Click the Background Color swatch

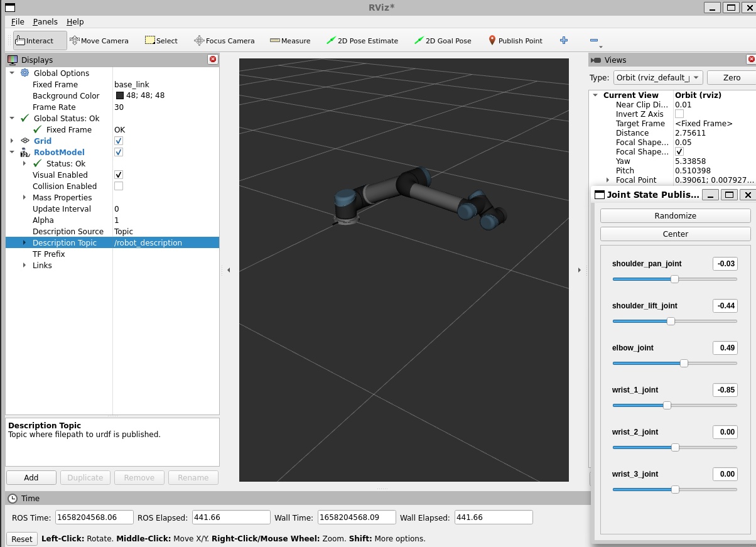click(120, 95)
